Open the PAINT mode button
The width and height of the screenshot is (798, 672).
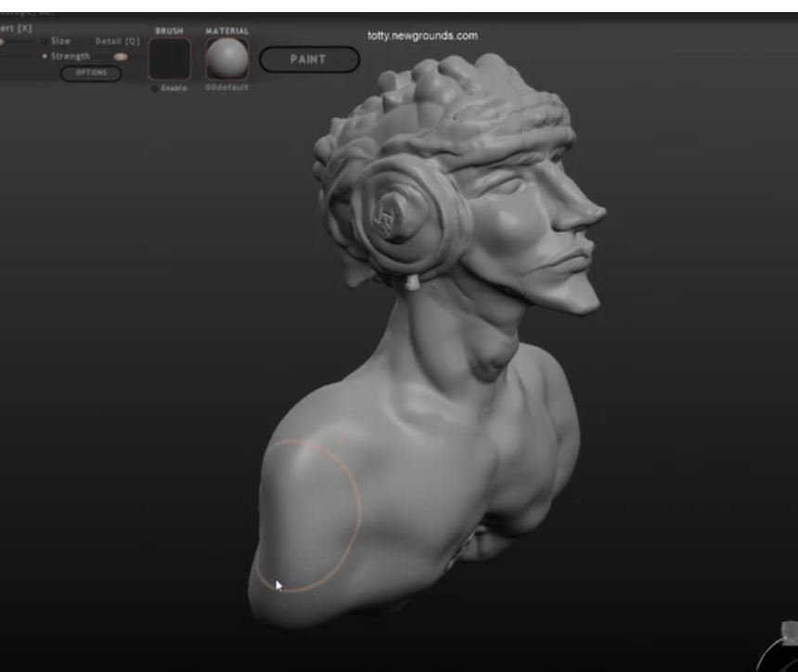click(309, 59)
